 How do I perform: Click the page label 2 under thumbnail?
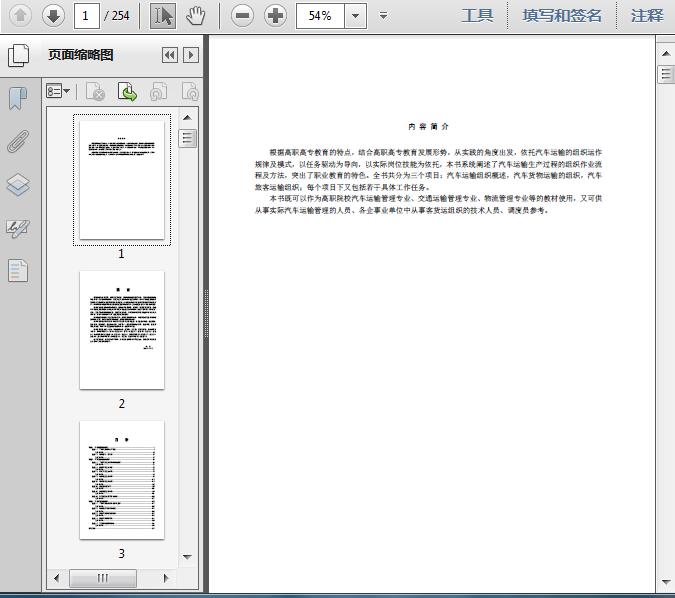pyautogui.click(x=122, y=403)
